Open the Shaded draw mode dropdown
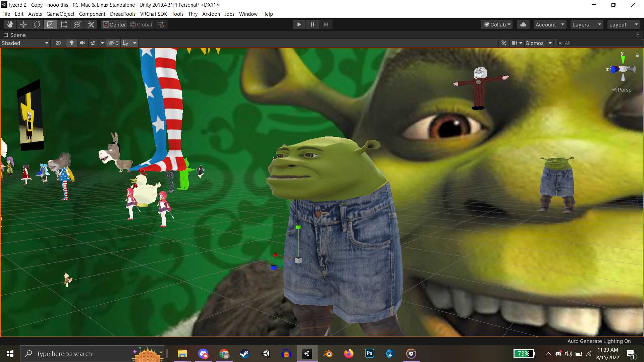 [25, 43]
